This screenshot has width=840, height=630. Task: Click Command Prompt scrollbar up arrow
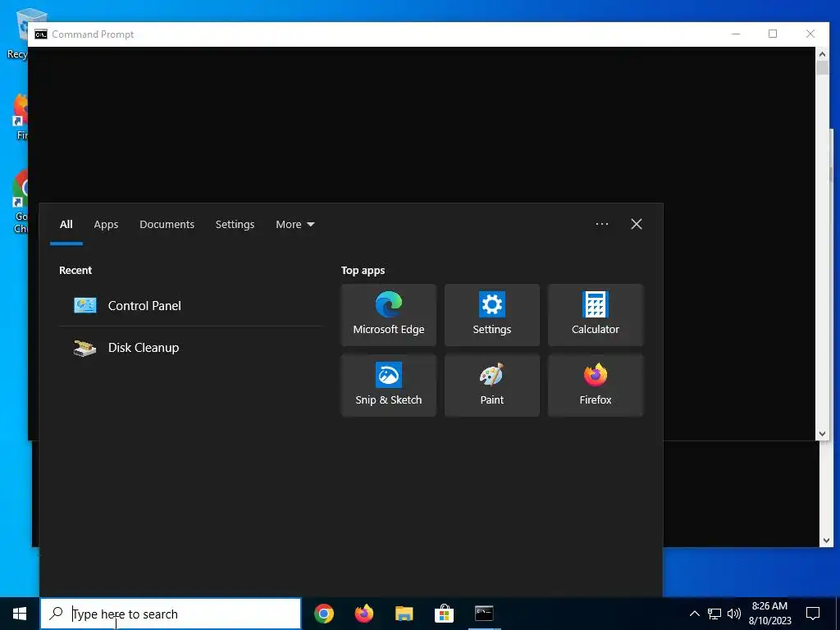[822, 53]
